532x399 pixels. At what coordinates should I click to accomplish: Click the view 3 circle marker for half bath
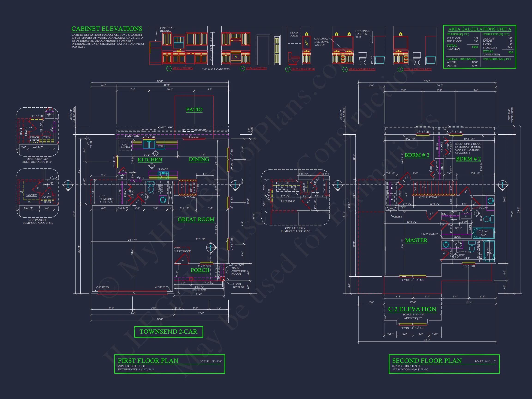coord(288,69)
